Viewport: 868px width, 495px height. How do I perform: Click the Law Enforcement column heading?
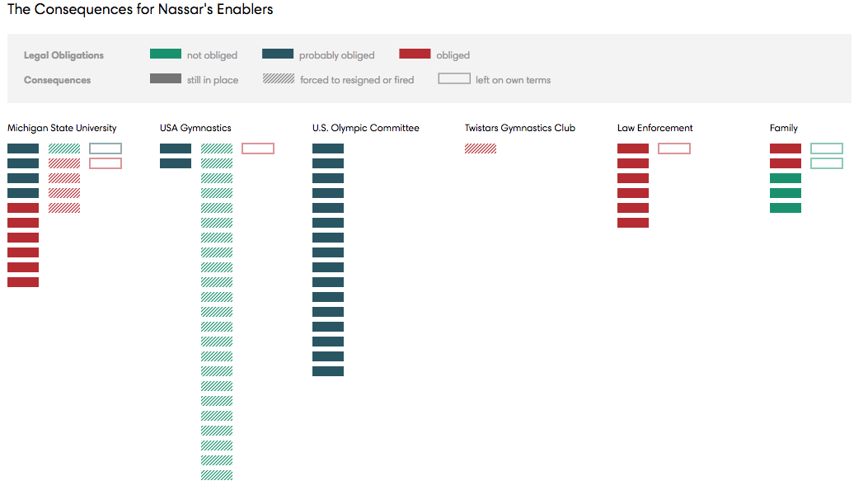coord(655,128)
